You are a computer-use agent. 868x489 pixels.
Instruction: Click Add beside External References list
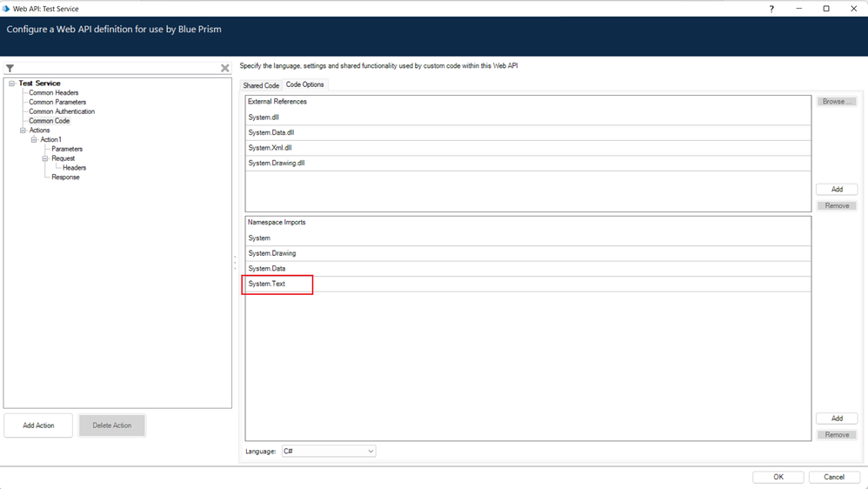coord(837,189)
